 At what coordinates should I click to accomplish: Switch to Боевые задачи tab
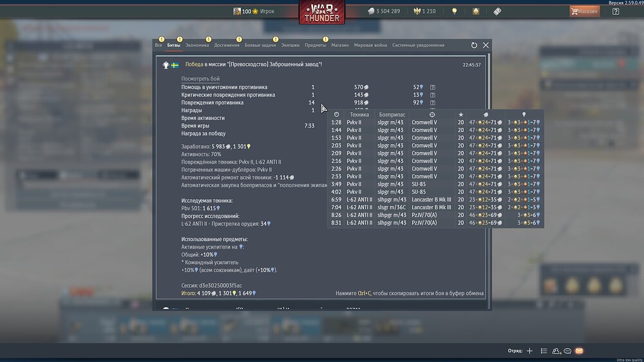[x=260, y=45]
